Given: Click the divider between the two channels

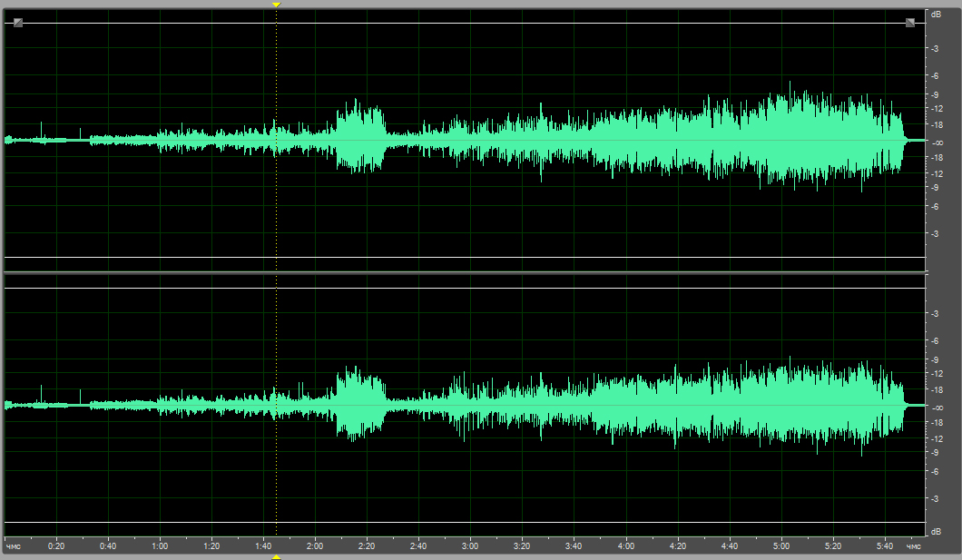Looking at the screenshot, I should tap(465, 272).
